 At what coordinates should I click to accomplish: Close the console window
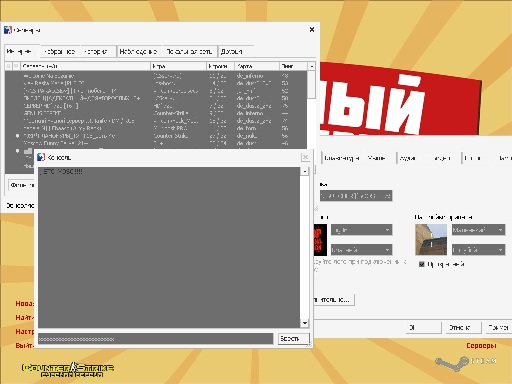pyautogui.click(x=305, y=157)
